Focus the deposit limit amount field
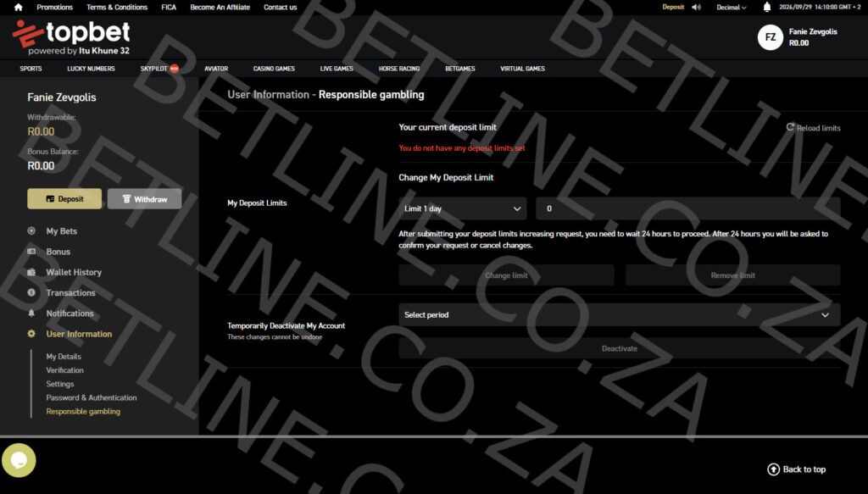868x494 pixels. click(688, 208)
